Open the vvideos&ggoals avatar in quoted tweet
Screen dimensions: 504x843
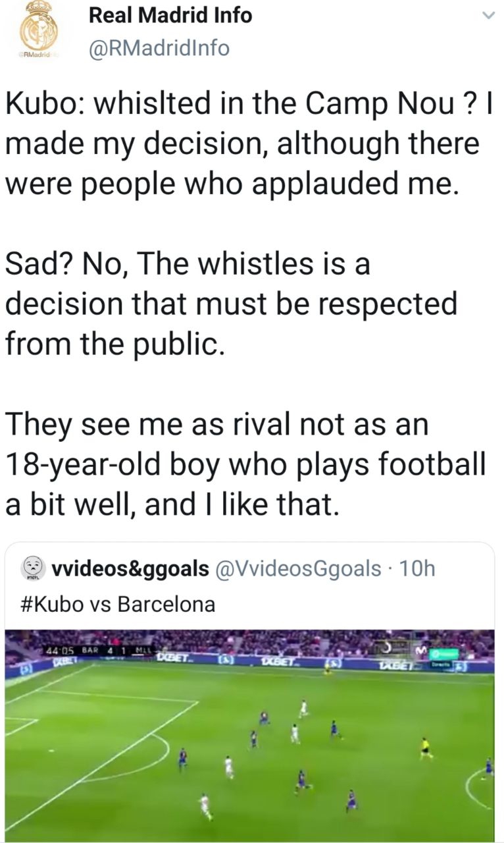(32, 567)
